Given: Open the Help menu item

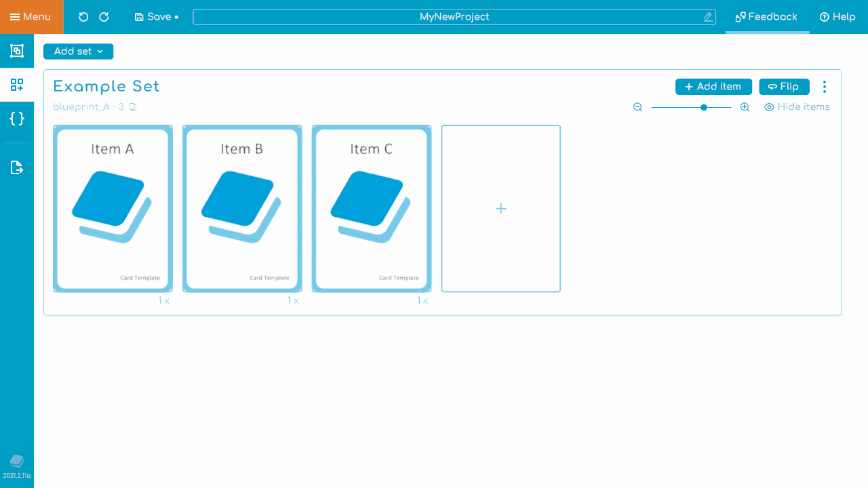Looking at the screenshot, I should click(837, 17).
